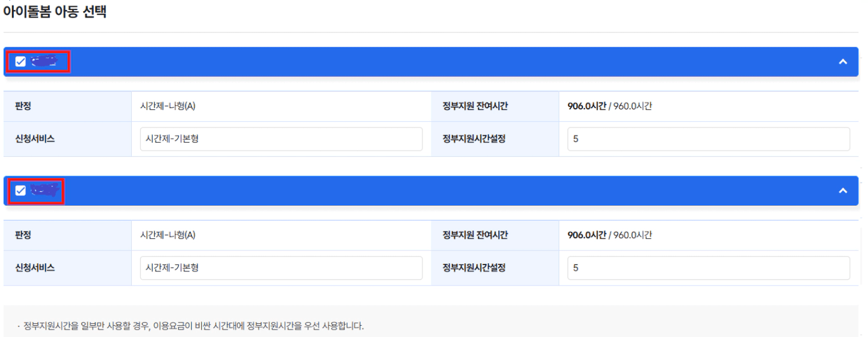Open first child's 신청서비스 field
The image size is (868, 337).
click(x=281, y=139)
